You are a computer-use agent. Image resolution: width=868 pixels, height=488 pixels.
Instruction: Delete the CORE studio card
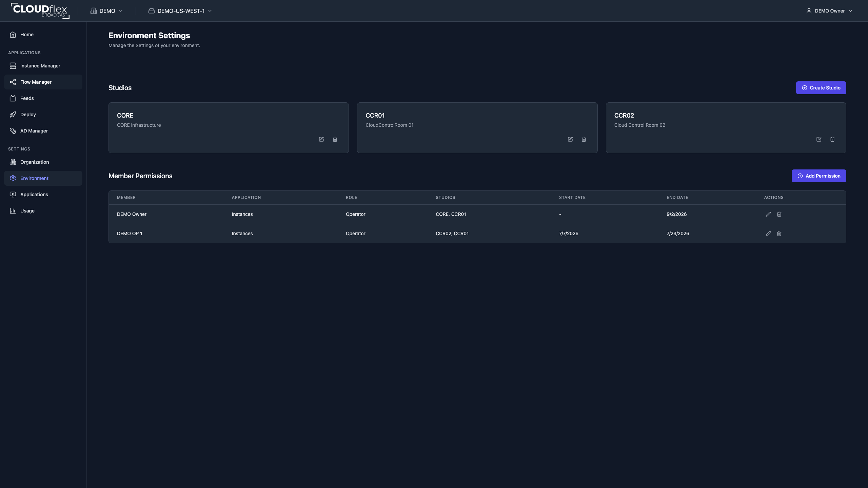click(x=335, y=139)
